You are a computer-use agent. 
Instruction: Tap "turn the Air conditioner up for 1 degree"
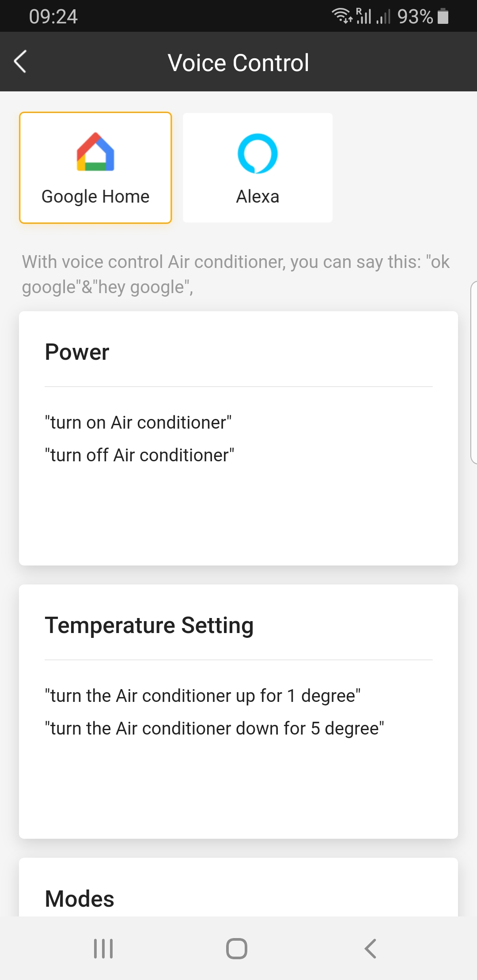click(203, 696)
